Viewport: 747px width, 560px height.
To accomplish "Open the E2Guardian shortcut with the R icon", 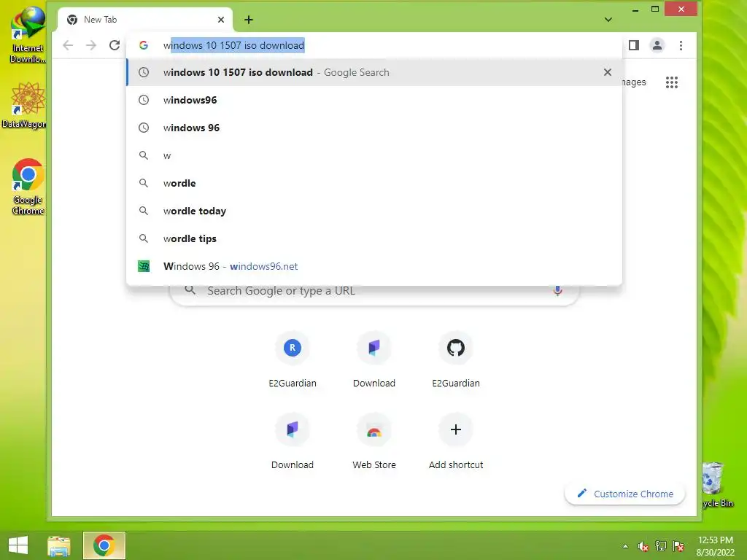I will (x=293, y=358).
